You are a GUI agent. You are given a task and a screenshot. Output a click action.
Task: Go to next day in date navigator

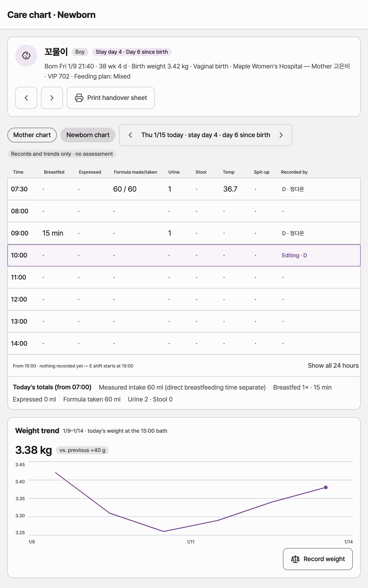(281, 135)
